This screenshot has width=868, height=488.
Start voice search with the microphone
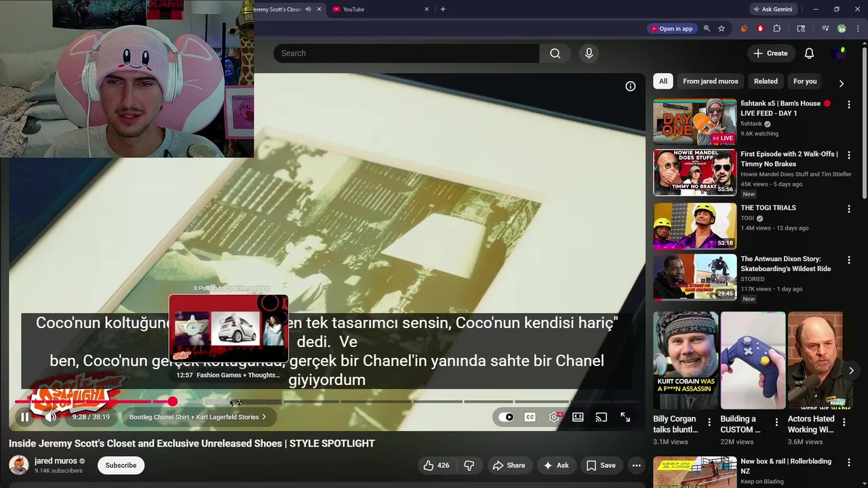589,53
